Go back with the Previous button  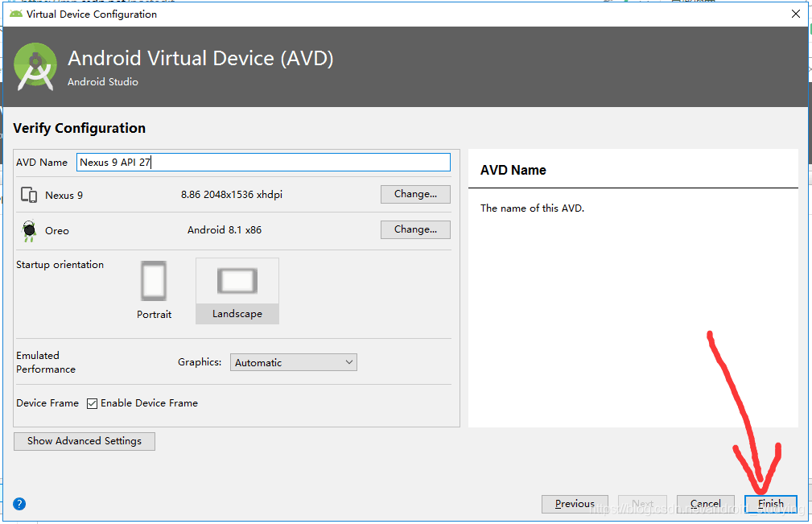click(575, 504)
